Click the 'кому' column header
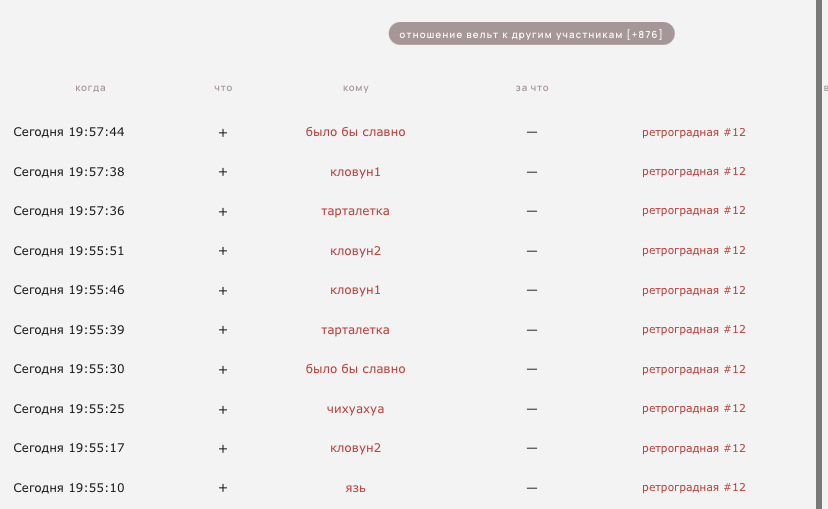The height and width of the screenshot is (509, 828). (x=355, y=88)
